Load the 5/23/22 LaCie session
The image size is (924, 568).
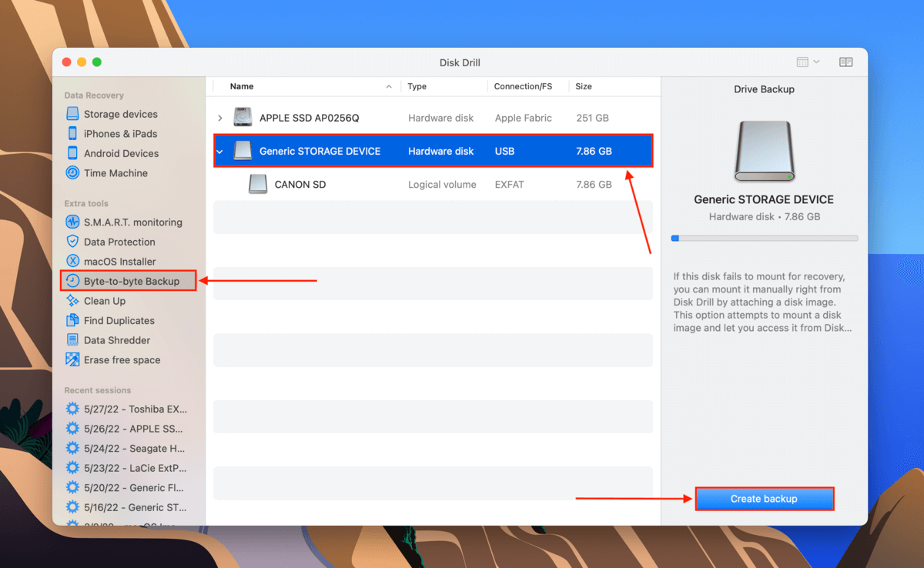[x=127, y=468]
